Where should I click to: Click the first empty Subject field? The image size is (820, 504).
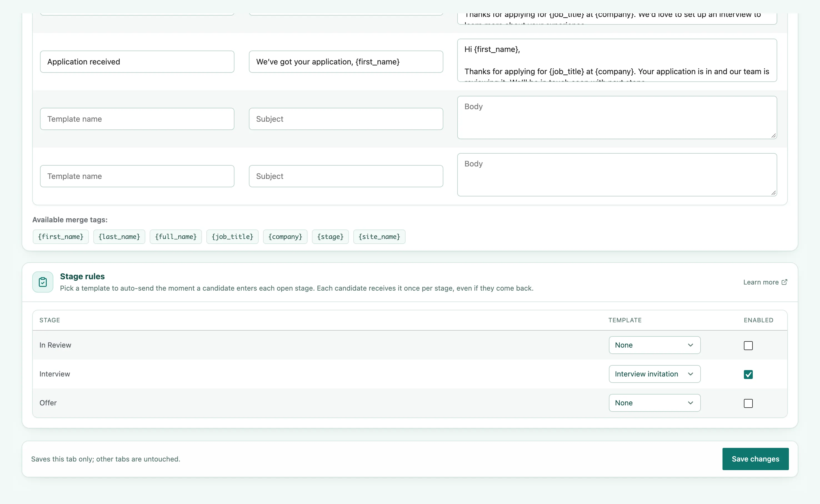[x=346, y=119]
